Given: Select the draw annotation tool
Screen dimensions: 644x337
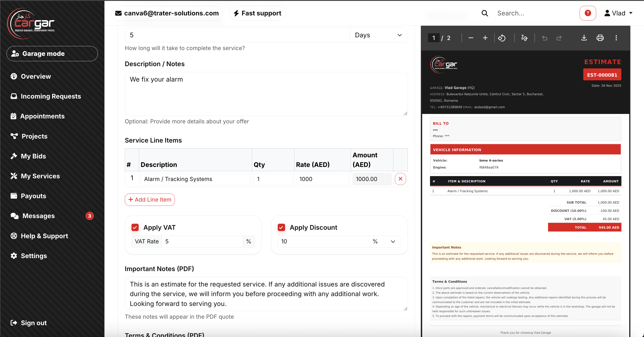Looking at the screenshot, I should tap(524, 38).
